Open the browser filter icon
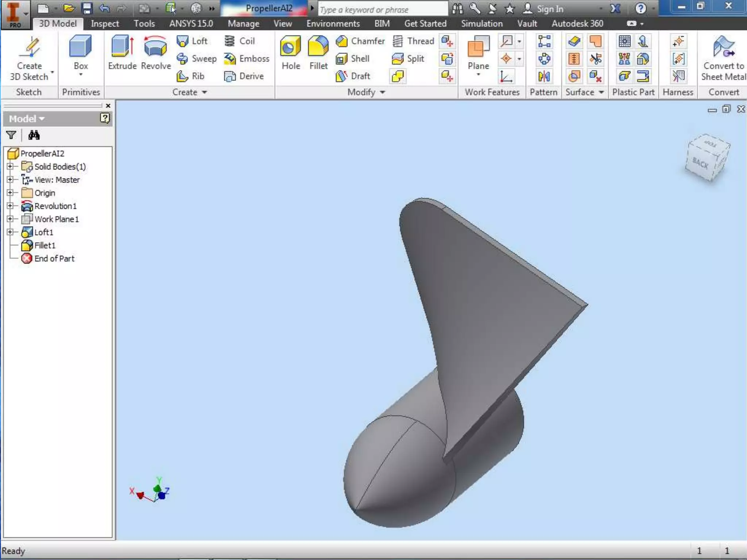 11,135
